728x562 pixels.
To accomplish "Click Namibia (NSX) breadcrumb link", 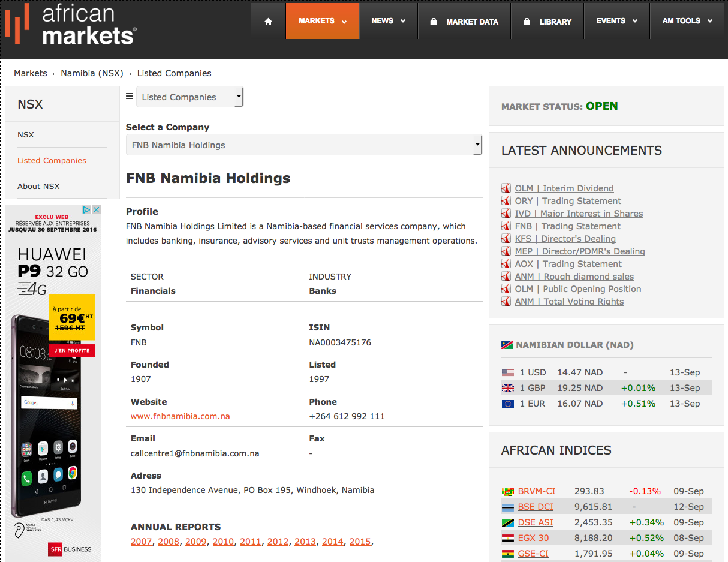I will [x=92, y=73].
